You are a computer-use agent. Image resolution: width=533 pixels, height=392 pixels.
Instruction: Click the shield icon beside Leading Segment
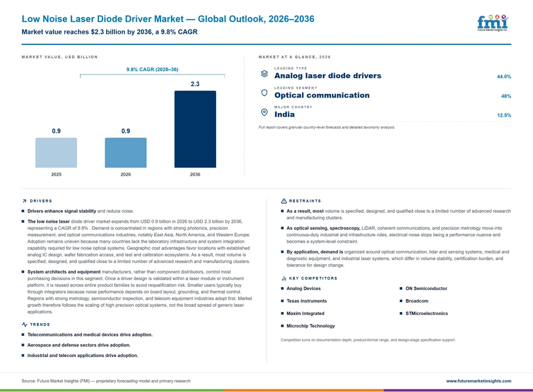[264, 93]
